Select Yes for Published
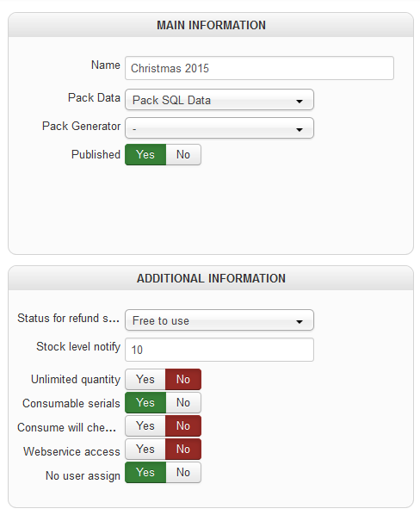 [145, 154]
